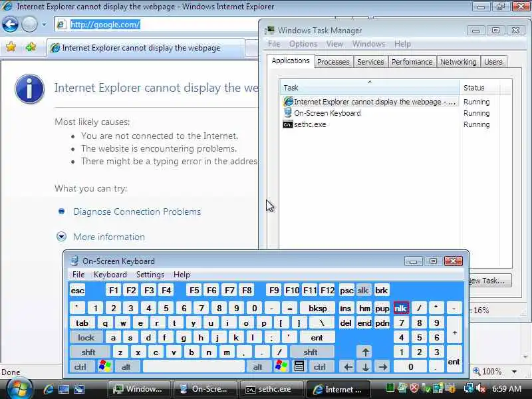The height and width of the screenshot is (399, 532).
Task: Toggle the slk Scroll Lock key
Action: tap(363, 291)
